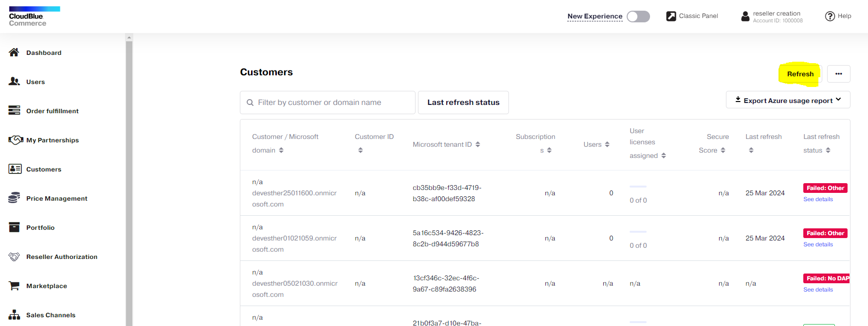Image resolution: width=868 pixels, height=326 pixels.
Task: Open the three-dots more options menu
Action: [x=838, y=74]
